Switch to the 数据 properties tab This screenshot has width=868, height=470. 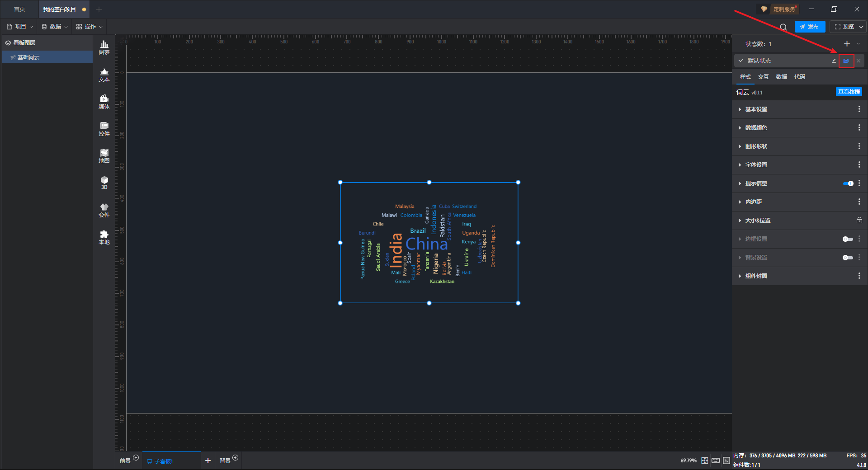781,77
